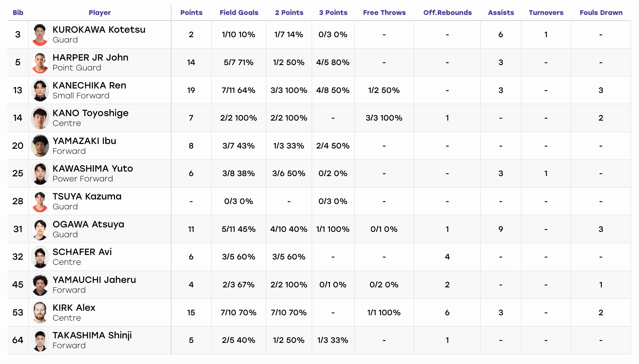
Task: Sort players by Assists
Action: [501, 13]
